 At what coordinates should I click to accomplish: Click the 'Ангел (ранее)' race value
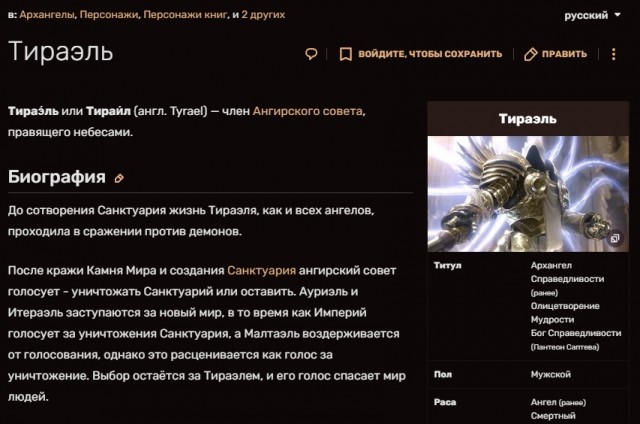click(558, 402)
